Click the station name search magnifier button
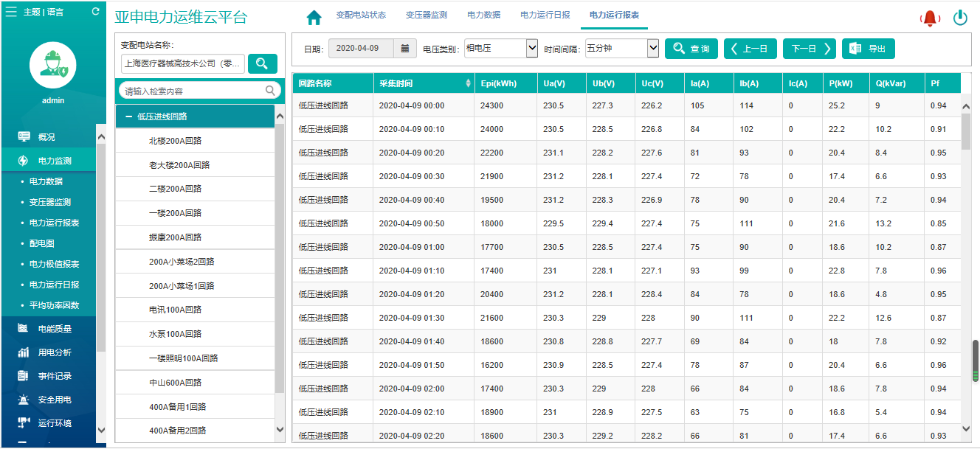This screenshot has height=449, width=980. [262, 64]
